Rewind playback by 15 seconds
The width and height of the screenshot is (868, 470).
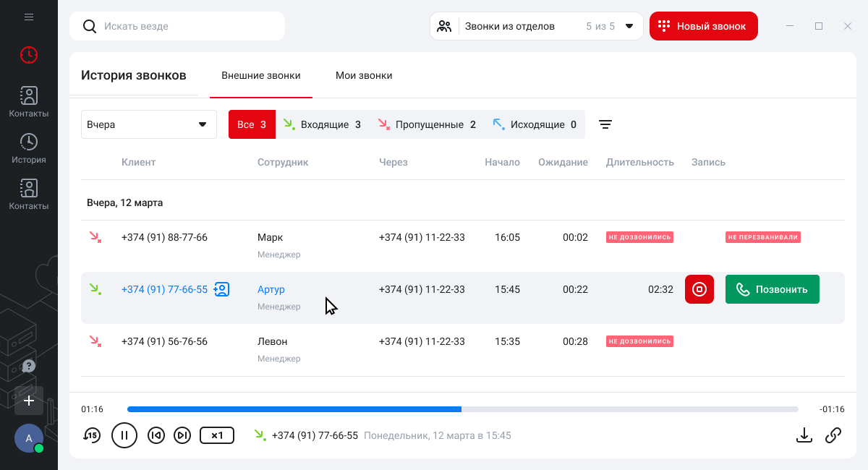pos(92,435)
